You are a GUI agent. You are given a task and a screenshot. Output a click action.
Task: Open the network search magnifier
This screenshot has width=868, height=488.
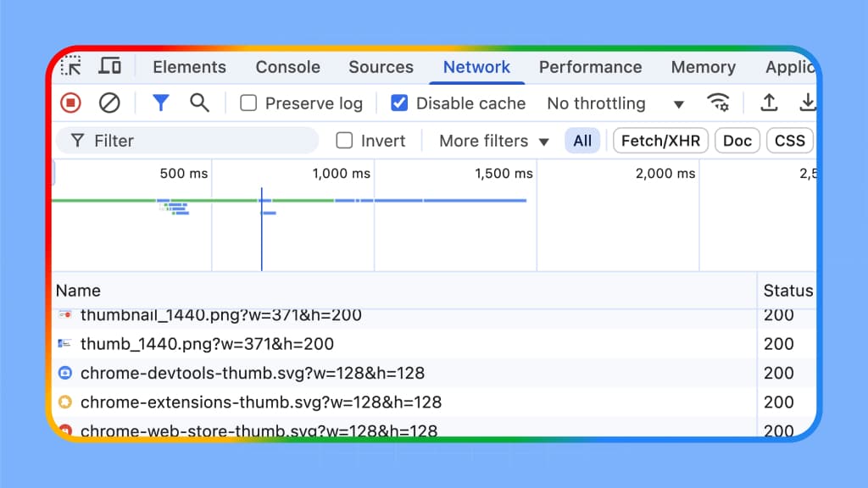tap(199, 103)
